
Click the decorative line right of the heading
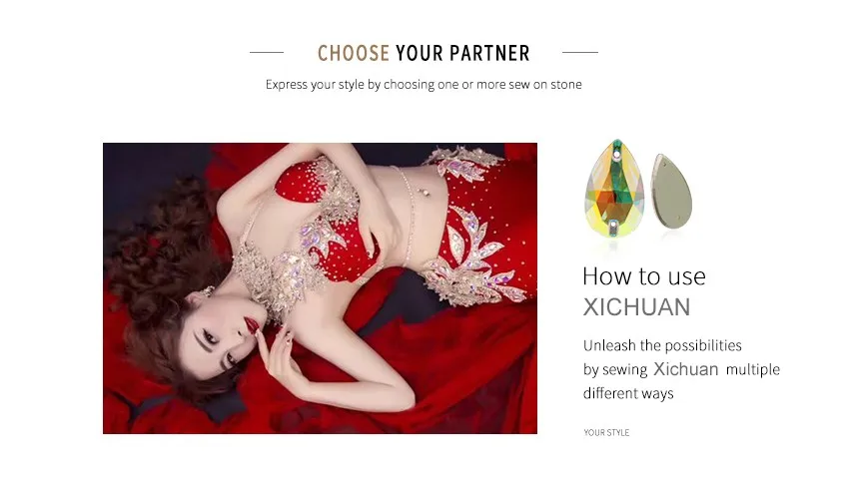(580, 53)
